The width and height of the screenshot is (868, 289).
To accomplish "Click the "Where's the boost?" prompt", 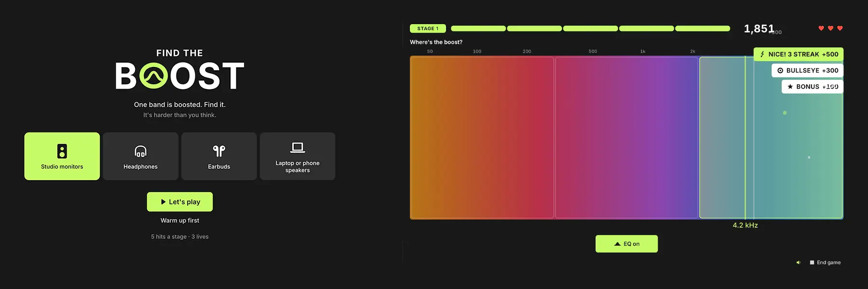I will tap(436, 42).
